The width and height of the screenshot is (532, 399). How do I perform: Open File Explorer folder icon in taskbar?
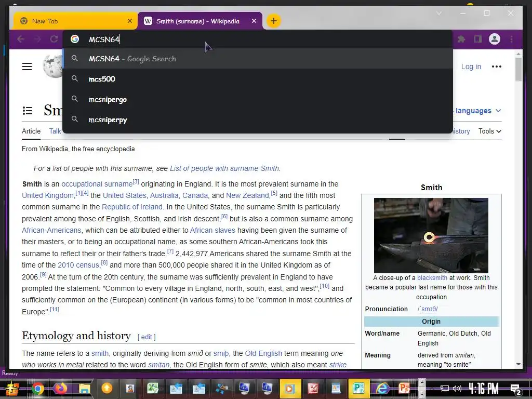84,389
